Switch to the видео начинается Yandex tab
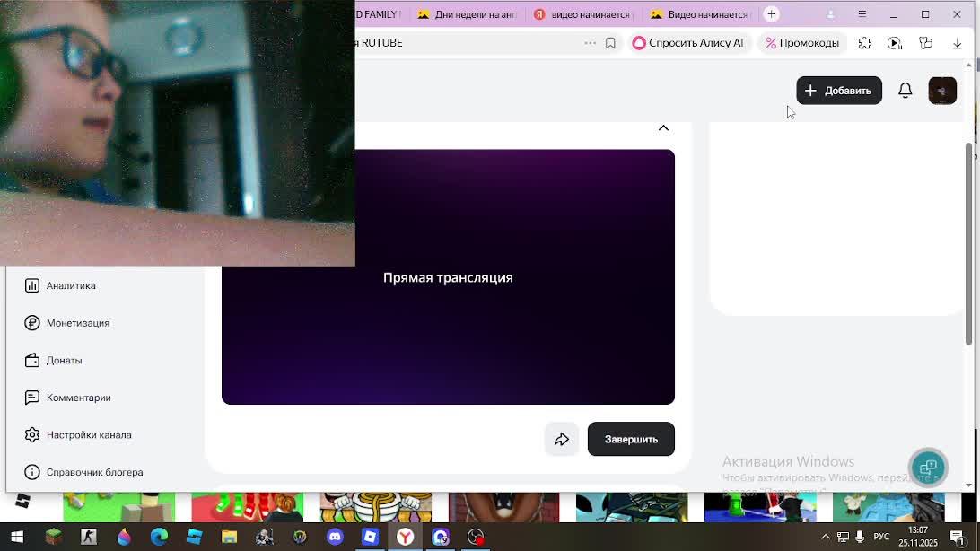Image resolution: width=980 pixels, height=551 pixels. (x=582, y=14)
